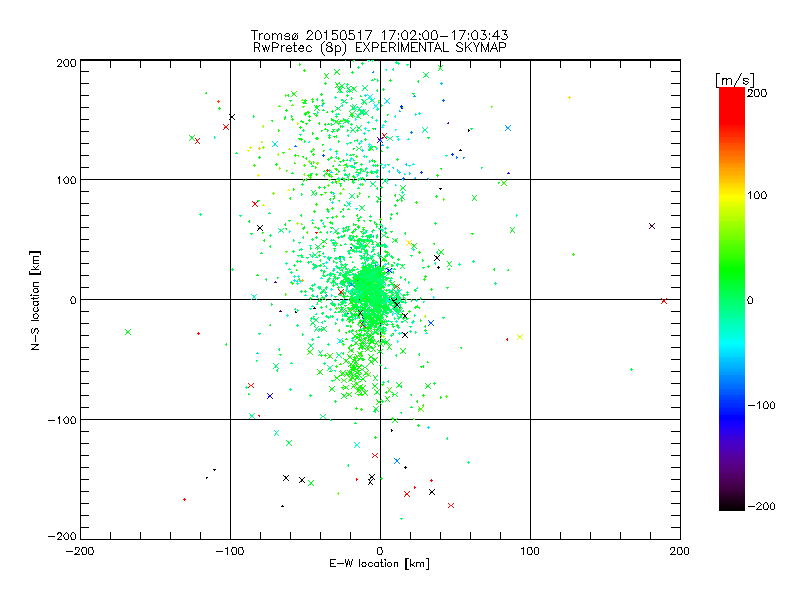Viewport: 800px width, 600px height.
Task: Click the yellow X marker right of center
Action: (x=520, y=337)
